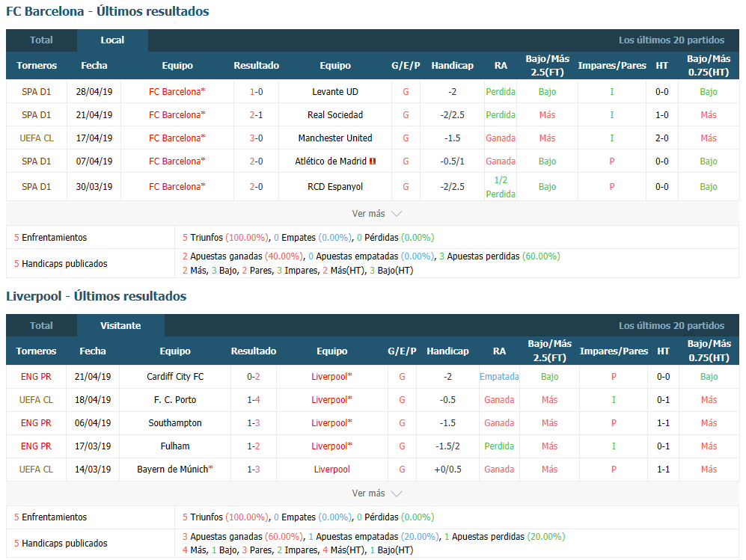The height and width of the screenshot is (560, 746).
Task: Click Perdida in Fulham row
Action: pyautogui.click(x=499, y=446)
